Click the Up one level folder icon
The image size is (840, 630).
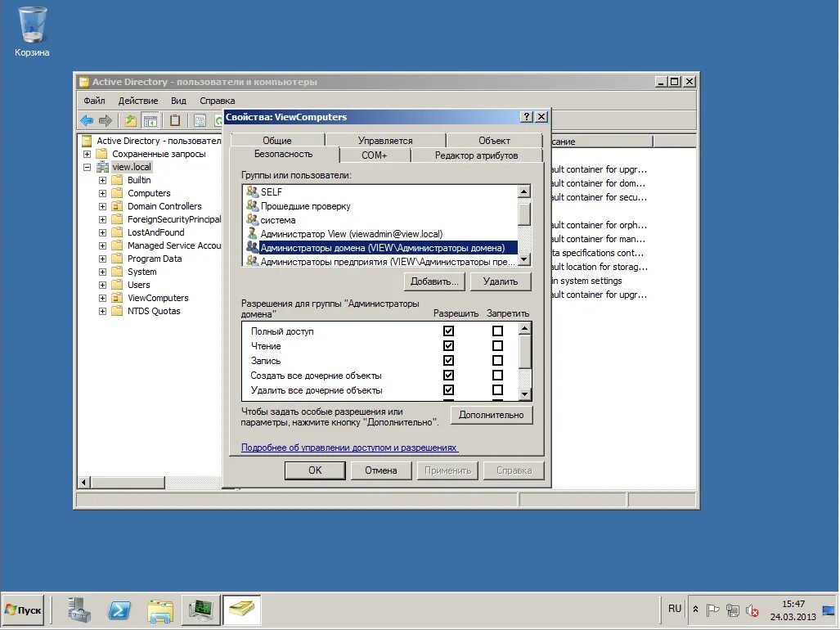[x=130, y=120]
